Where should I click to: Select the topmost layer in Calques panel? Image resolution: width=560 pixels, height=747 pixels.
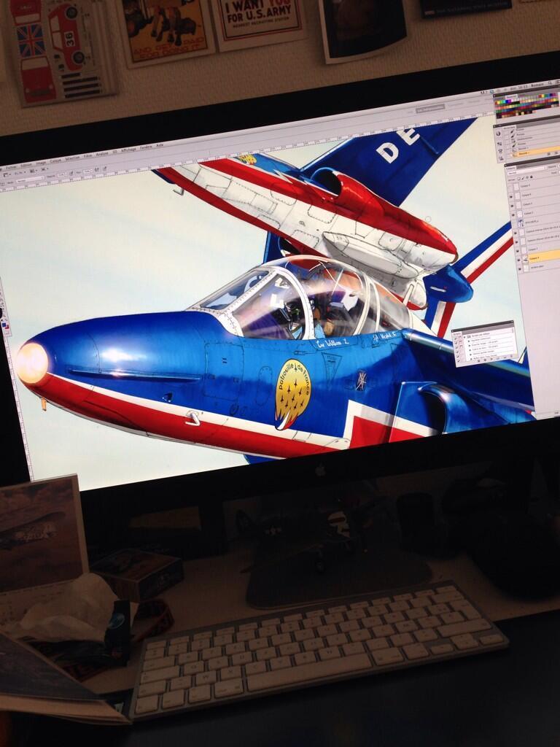coord(534,185)
